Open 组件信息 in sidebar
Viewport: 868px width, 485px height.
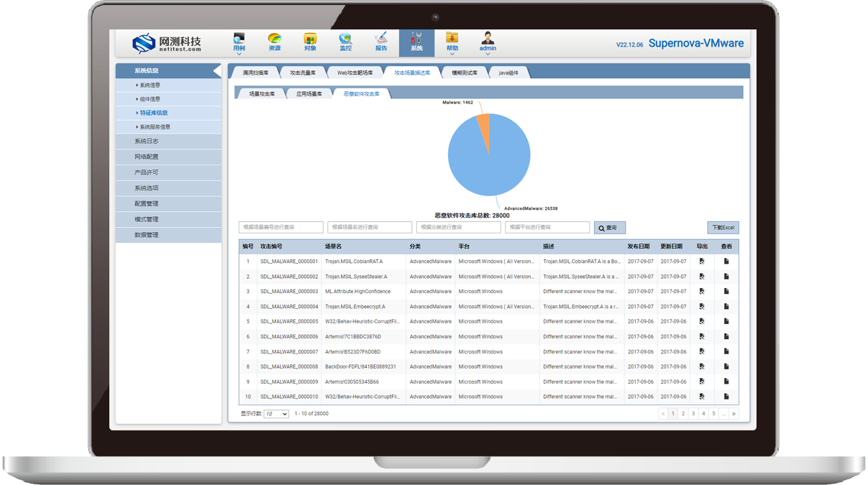point(168,99)
